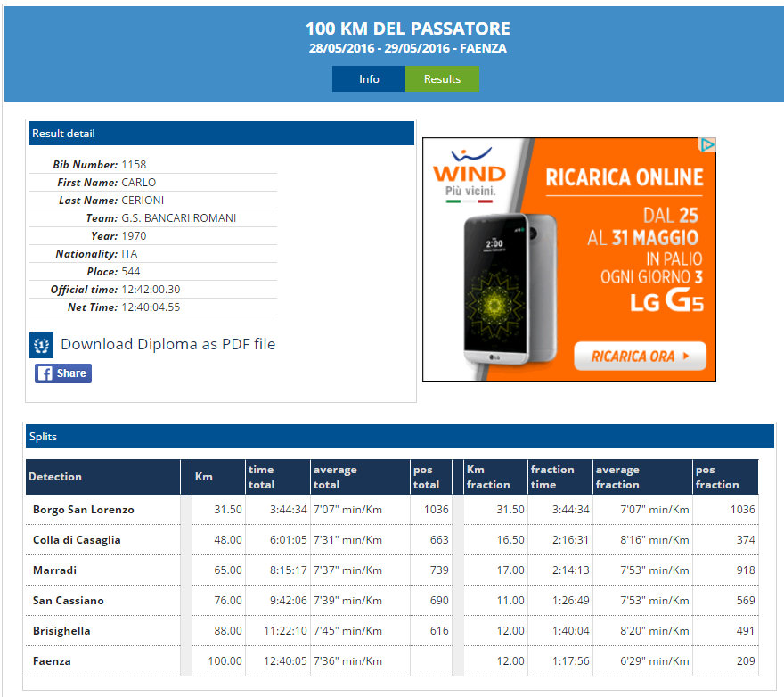This screenshot has height=697, width=784.
Task: Download Diploma as PDF file link
Action: click(x=167, y=344)
